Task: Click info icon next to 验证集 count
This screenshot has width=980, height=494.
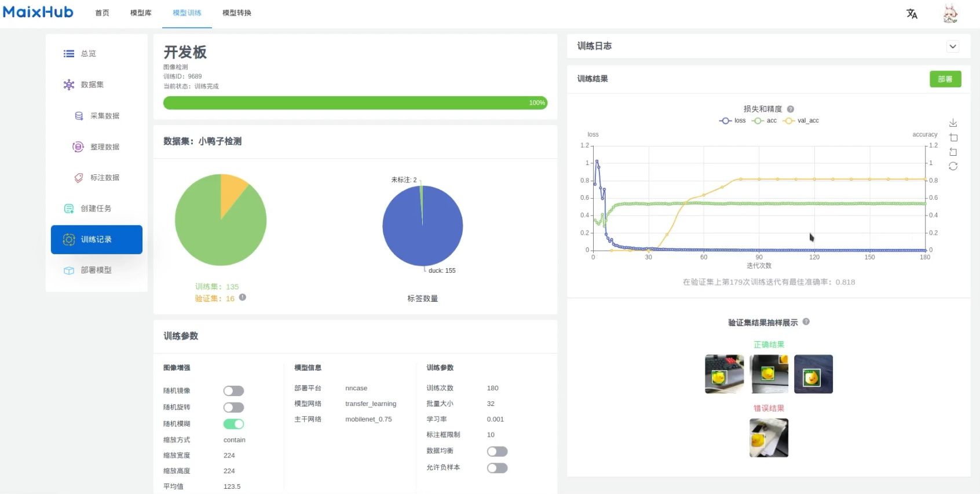Action: (243, 298)
